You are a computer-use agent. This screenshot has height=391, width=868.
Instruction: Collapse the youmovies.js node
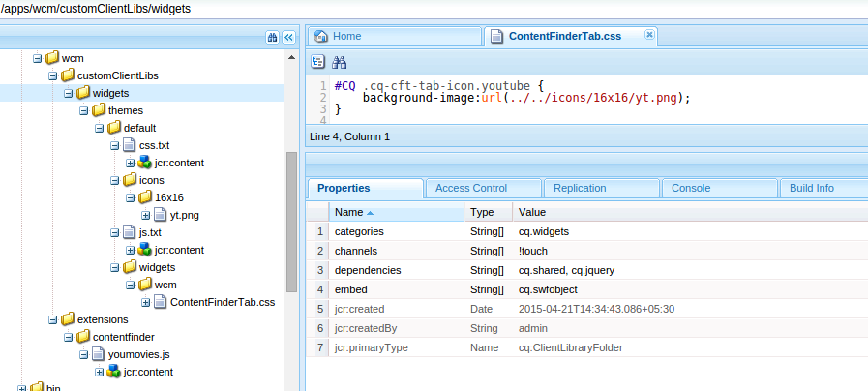83,354
